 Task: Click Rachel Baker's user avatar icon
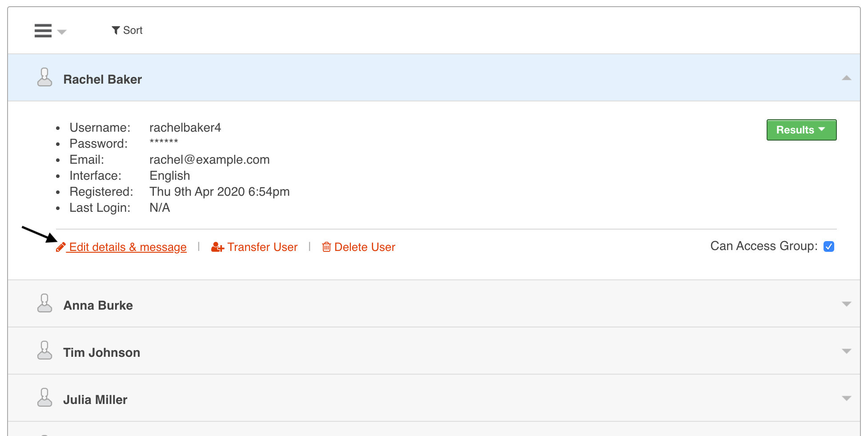(x=44, y=77)
